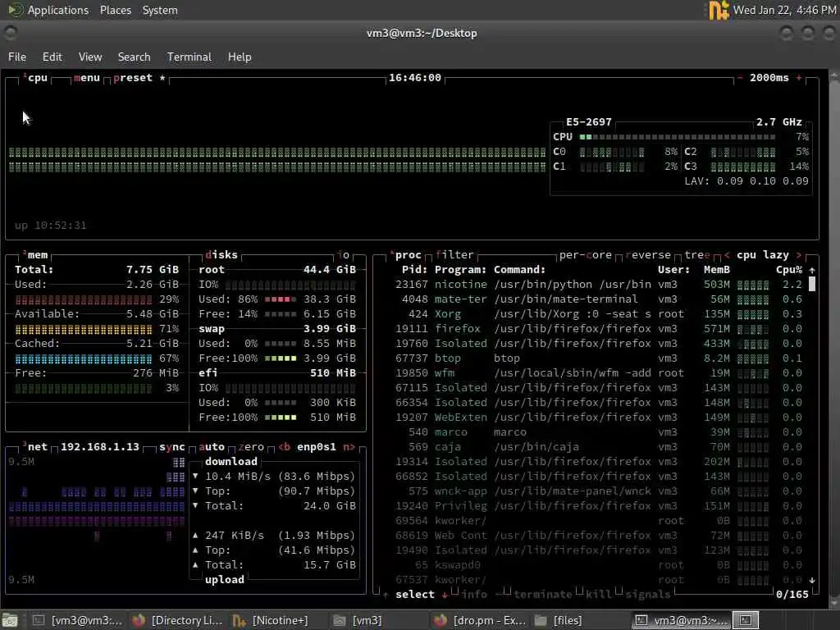Viewport: 840px width, 630px height.
Task: Toggle sync in net box
Action: [x=171, y=447]
